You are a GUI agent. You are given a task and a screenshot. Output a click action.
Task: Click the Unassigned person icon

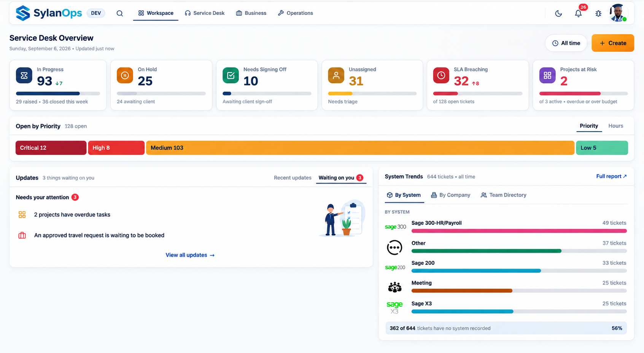click(x=336, y=75)
